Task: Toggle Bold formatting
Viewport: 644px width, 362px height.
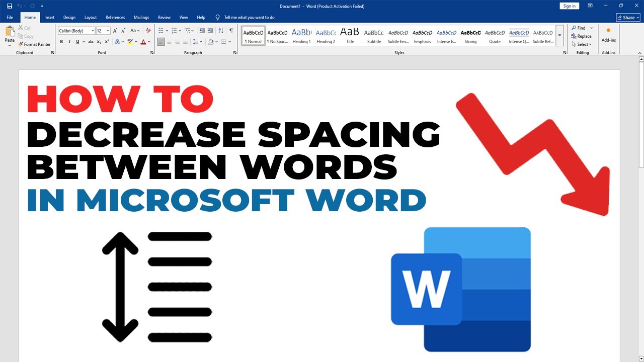Action: pyautogui.click(x=61, y=42)
